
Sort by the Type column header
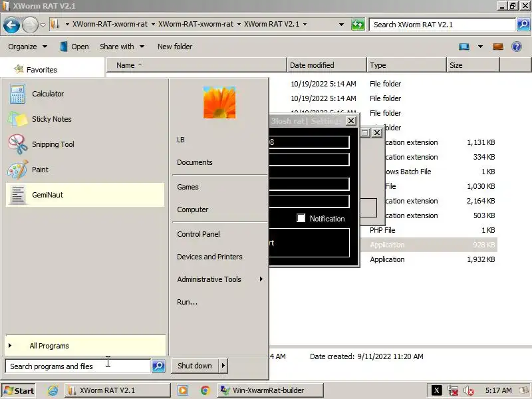click(406, 65)
